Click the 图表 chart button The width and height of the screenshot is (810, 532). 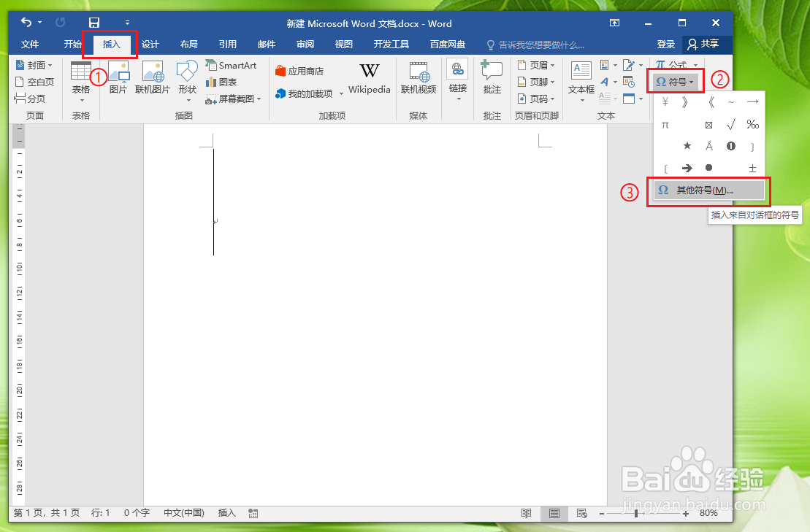coord(221,82)
